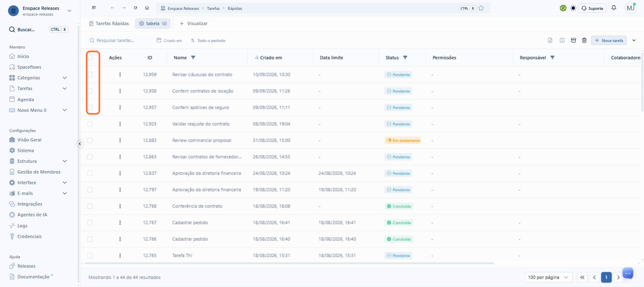Open Suporte button

592,8
